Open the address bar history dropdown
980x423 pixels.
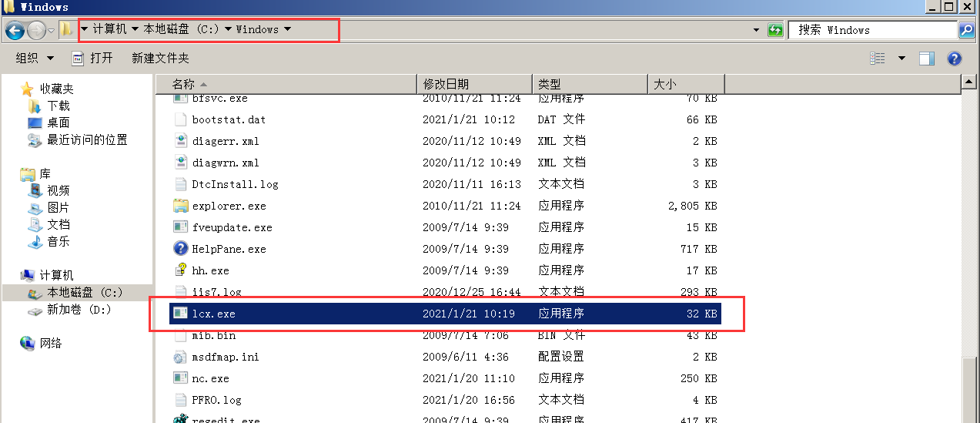756,30
